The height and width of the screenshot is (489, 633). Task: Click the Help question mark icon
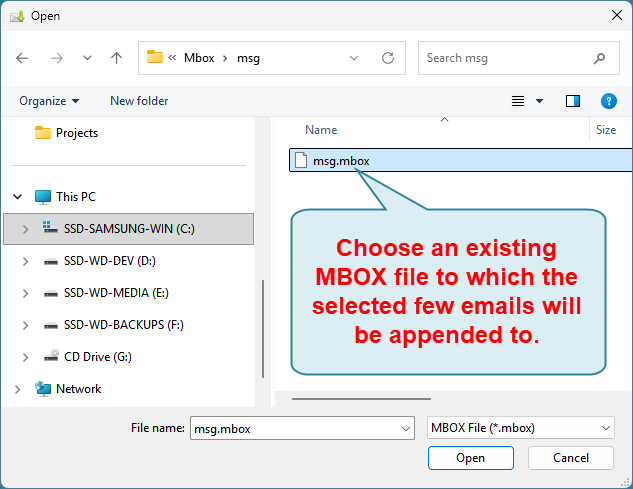[607, 101]
